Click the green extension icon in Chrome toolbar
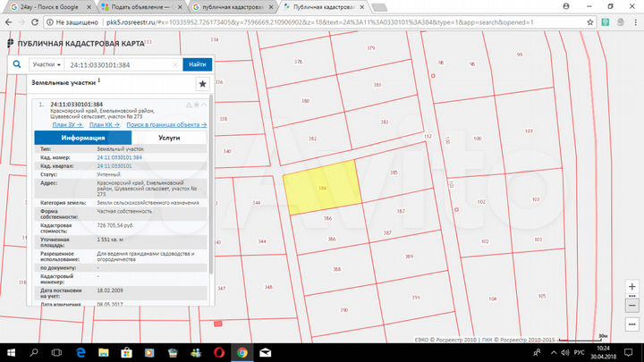Image resolution: width=644 pixels, height=362 pixels. pos(605,19)
